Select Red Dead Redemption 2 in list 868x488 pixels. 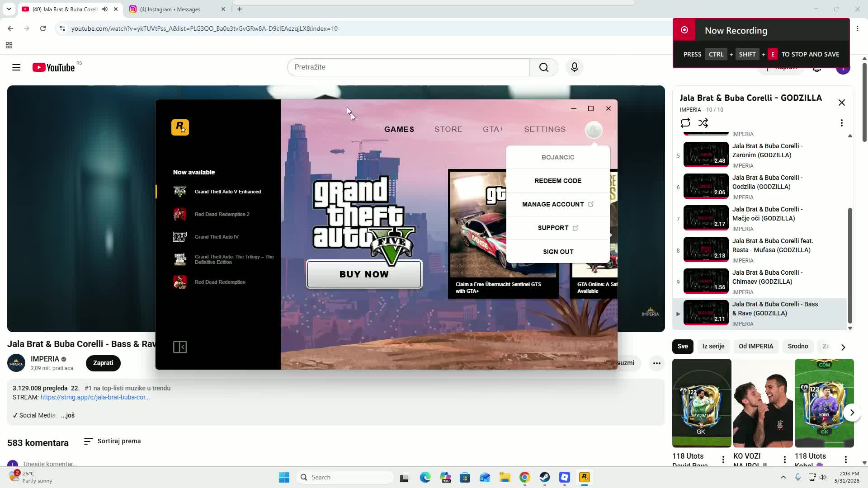pos(218,214)
